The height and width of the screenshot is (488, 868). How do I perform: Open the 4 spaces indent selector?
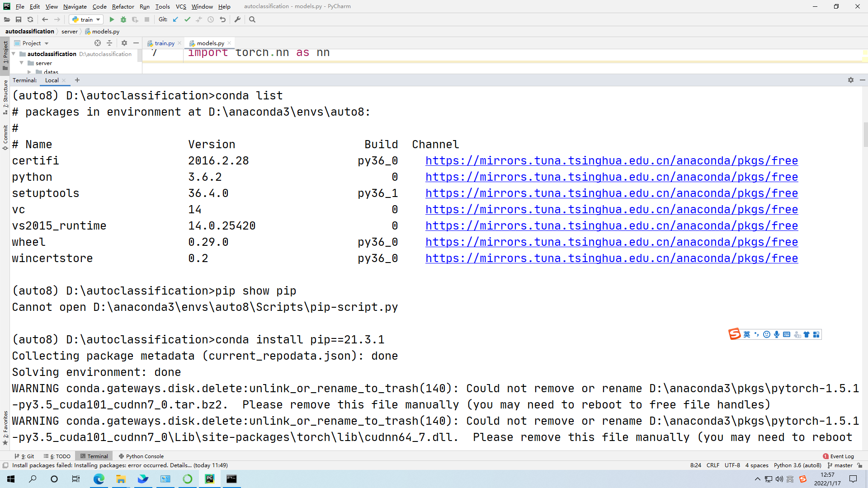click(x=757, y=465)
